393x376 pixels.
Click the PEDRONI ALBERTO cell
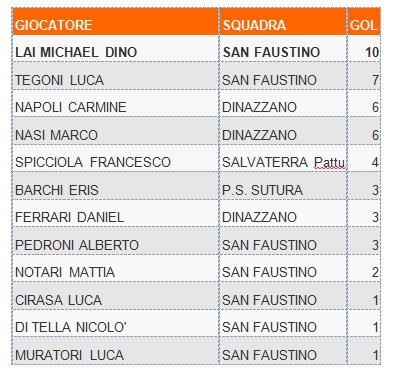pyautogui.click(x=116, y=241)
